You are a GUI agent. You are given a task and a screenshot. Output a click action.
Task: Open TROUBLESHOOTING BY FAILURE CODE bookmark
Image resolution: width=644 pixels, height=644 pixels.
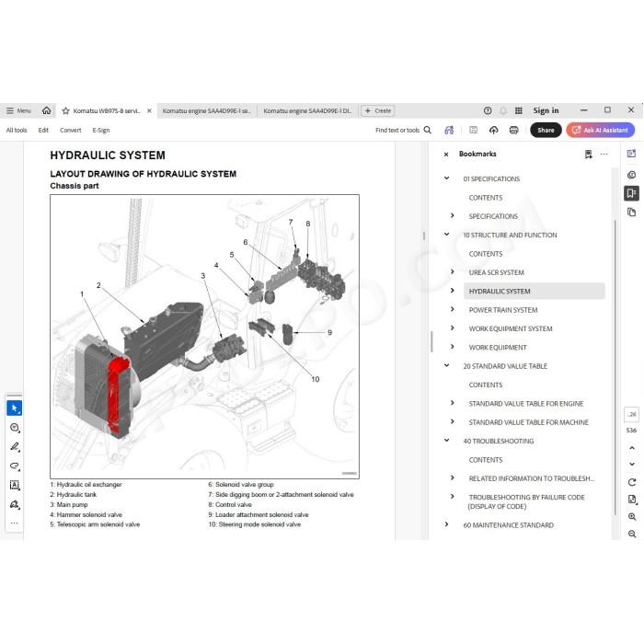(526, 501)
